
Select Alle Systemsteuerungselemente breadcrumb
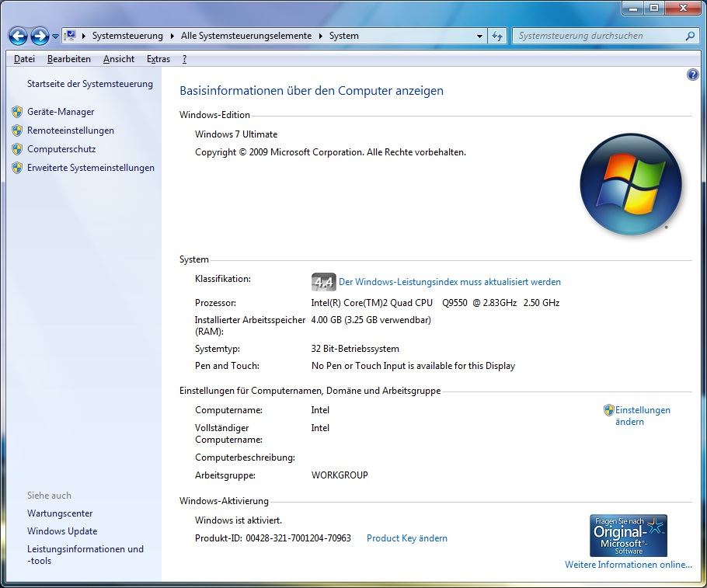pos(246,36)
